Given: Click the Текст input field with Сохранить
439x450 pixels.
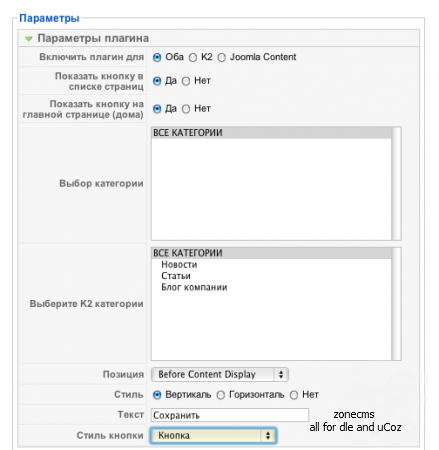Looking at the screenshot, I should [230, 415].
